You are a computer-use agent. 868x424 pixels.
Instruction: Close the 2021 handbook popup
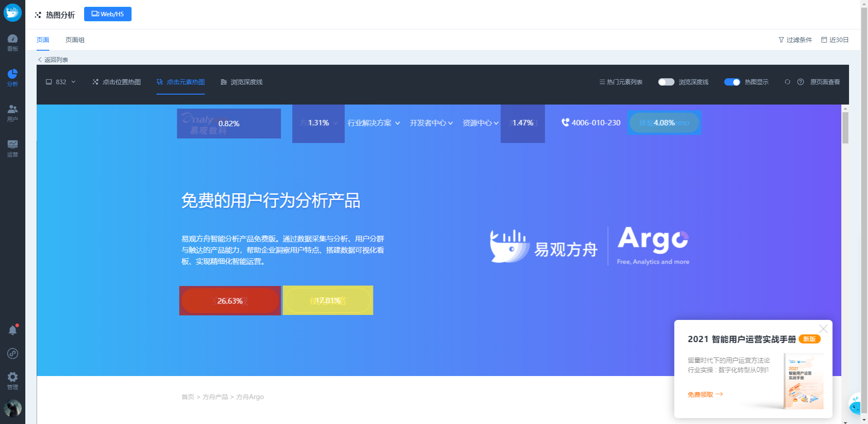(x=823, y=329)
